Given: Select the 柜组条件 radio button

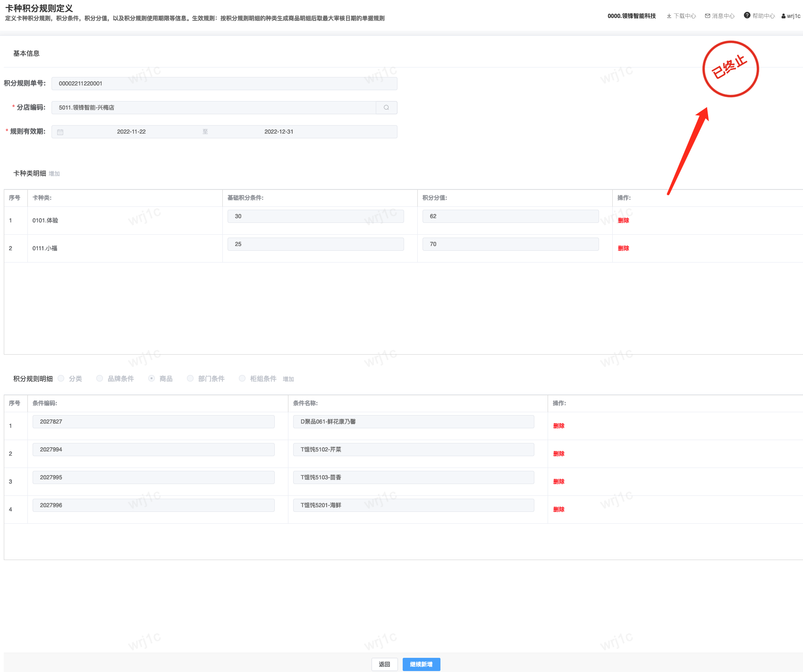Looking at the screenshot, I should point(242,378).
